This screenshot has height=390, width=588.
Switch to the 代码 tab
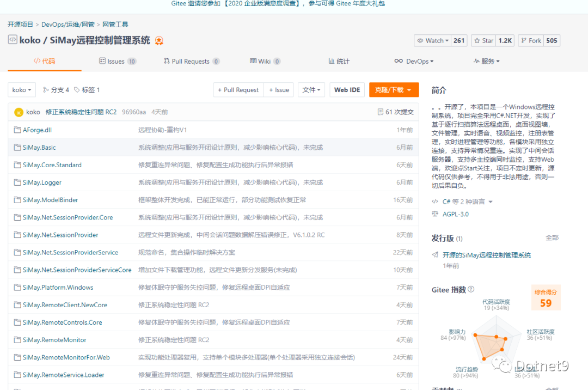click(45, 61)
